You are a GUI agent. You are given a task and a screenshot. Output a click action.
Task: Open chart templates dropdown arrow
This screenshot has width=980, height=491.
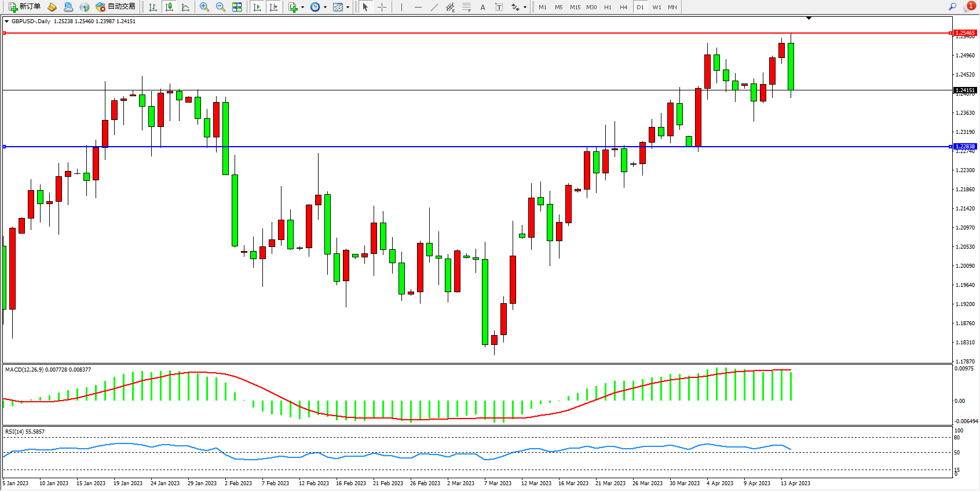(348, 8)
